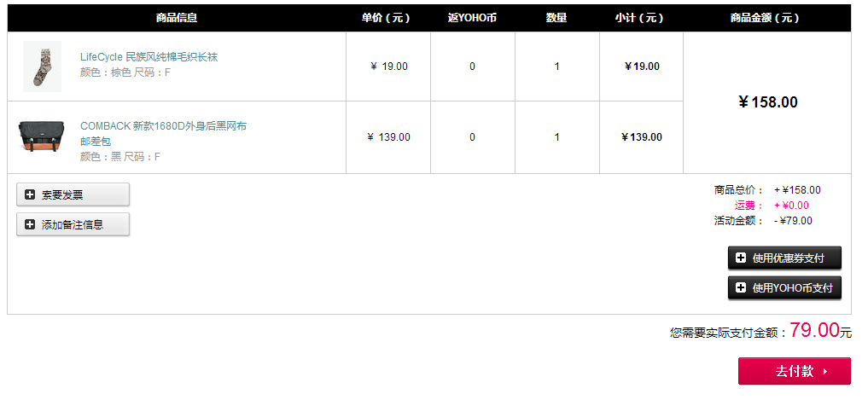This screenshot has width=868, height=400.
Task: Expand 使用YOHO币支付 payment option
Action: click(784, 287)
